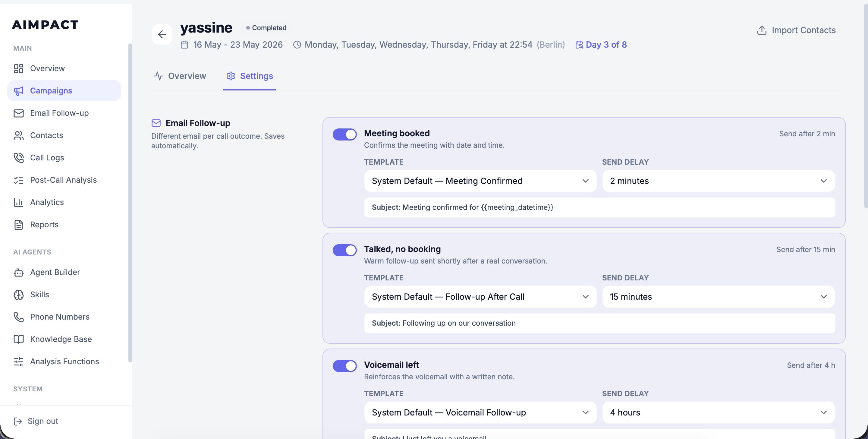This screenshot has width=868, height=439.
Task: Click the Overview tab activity icon
Action: pyautogui.click(x=158, y=76)
